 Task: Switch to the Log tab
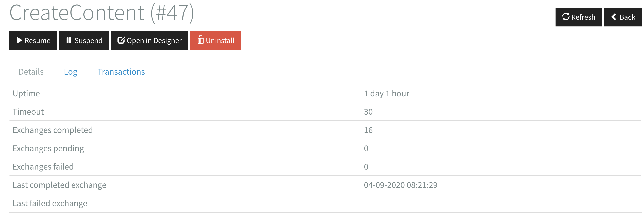pyautogui.click(x=71, y=72)
